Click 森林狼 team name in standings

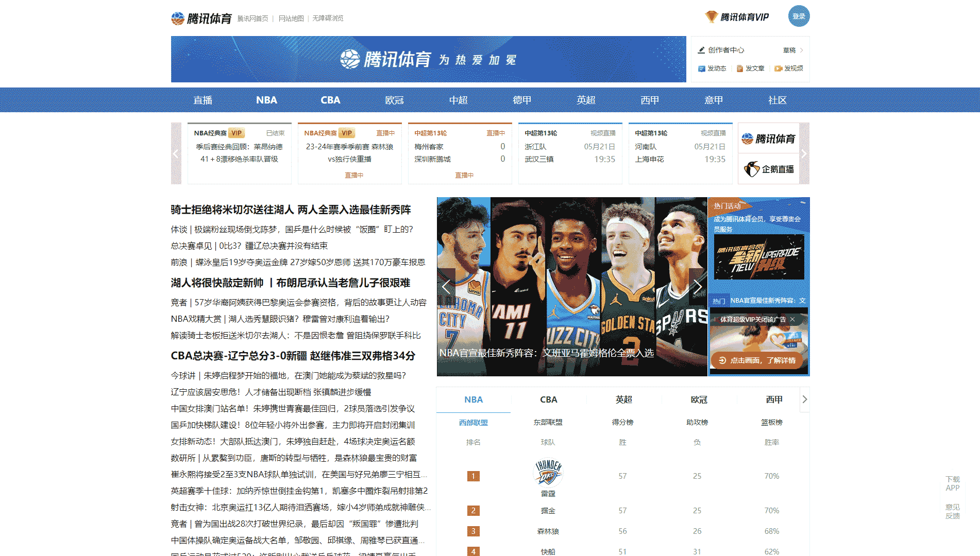click(548, 531)
